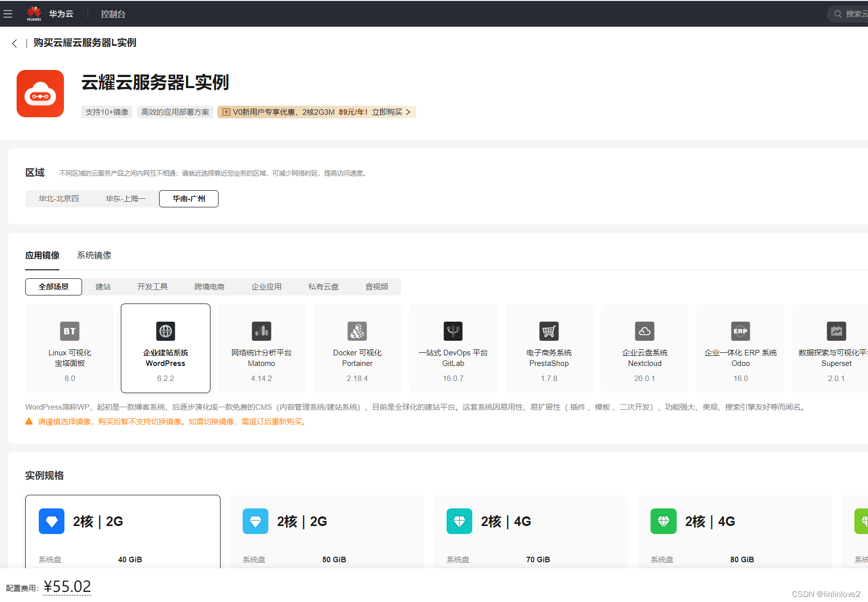Choose the 2核 4G 70 GiB spec card
The image size is (868, 602).
pos(531,532)
